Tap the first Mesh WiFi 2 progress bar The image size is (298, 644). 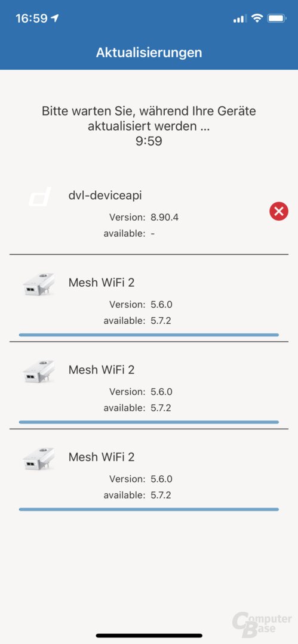tap(149, 335)
